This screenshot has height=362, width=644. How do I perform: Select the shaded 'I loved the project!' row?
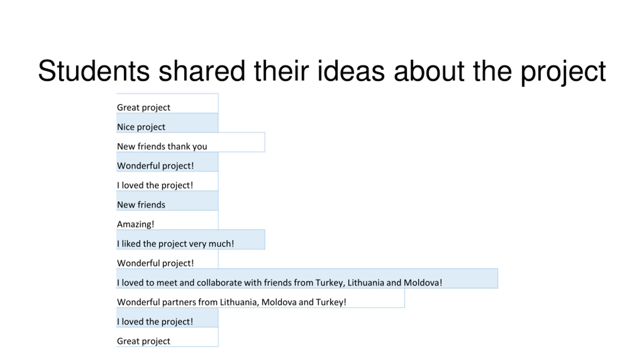[x=167, y=318]
